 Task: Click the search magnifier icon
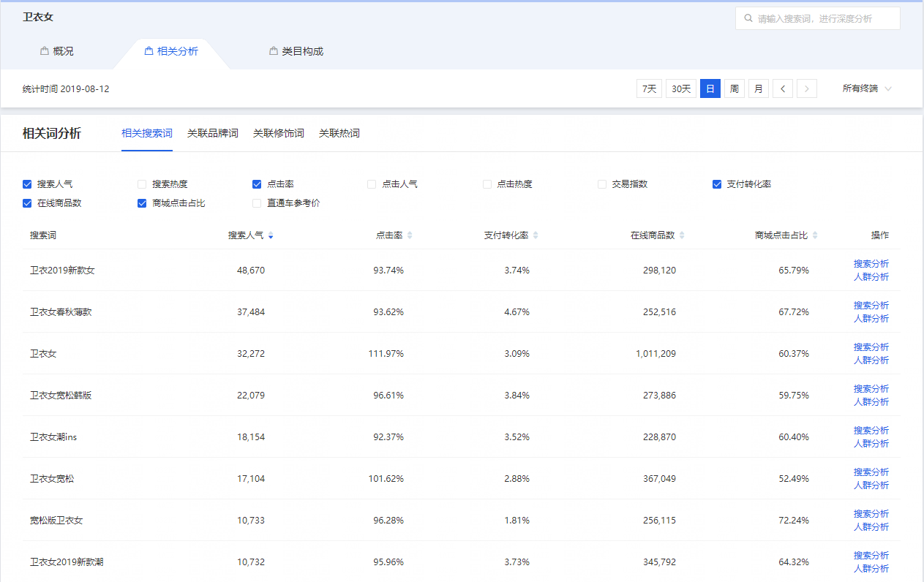pyautogui.click(x=748, y=19)
